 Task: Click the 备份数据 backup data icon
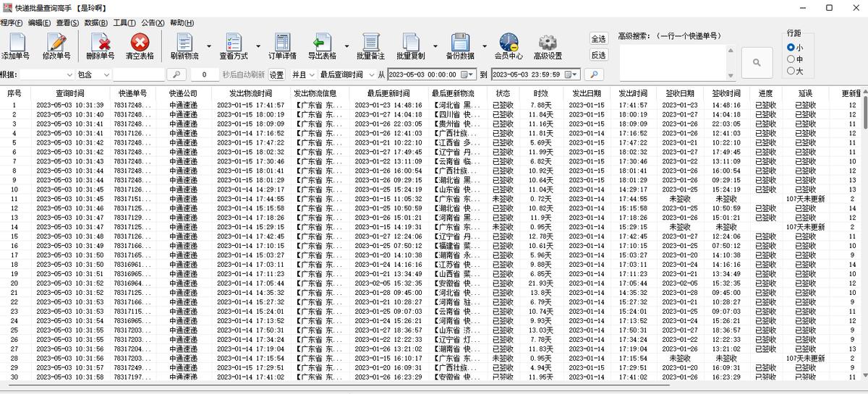tap(459, 42)
